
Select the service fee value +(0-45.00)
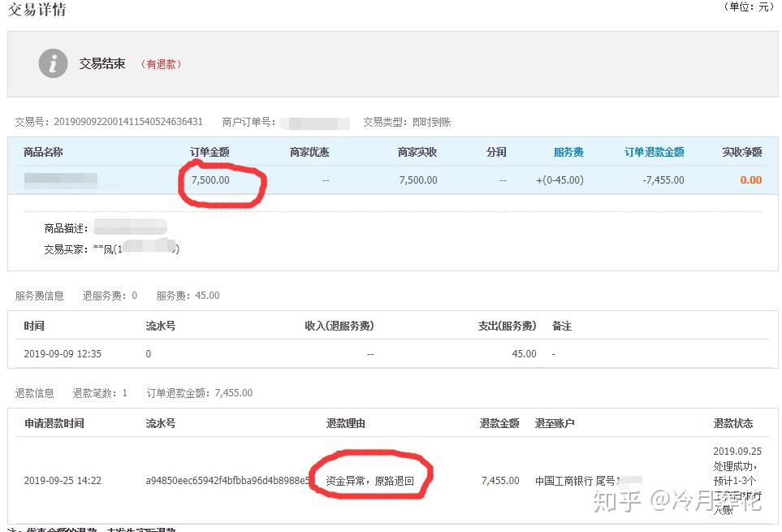(559, 180)
